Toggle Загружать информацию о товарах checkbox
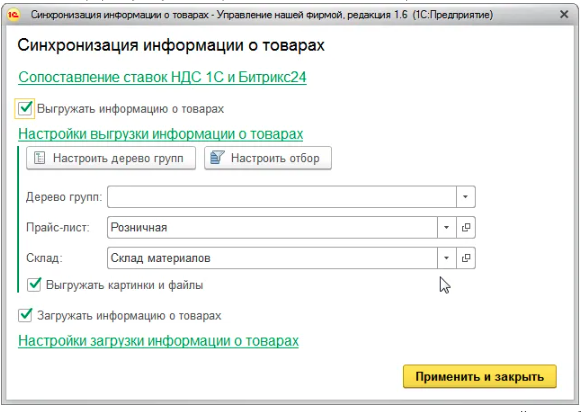The image size is (581, 412). [x=25, y=315]
